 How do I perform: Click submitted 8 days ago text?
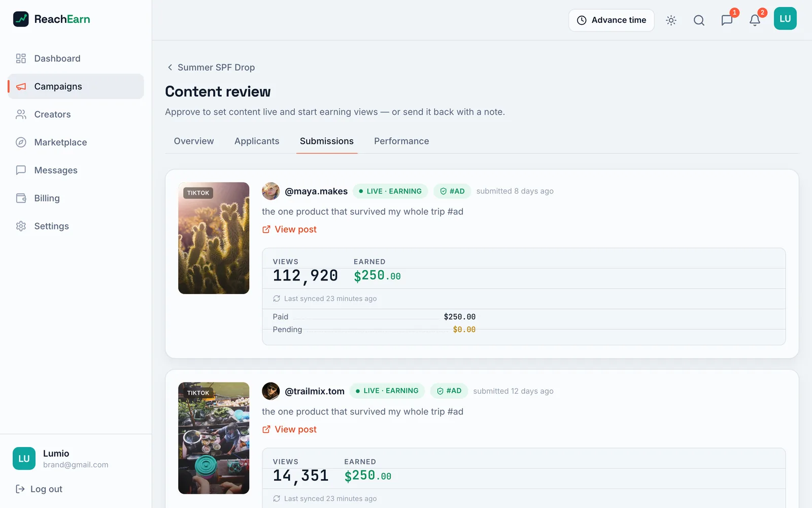point(515,191)
